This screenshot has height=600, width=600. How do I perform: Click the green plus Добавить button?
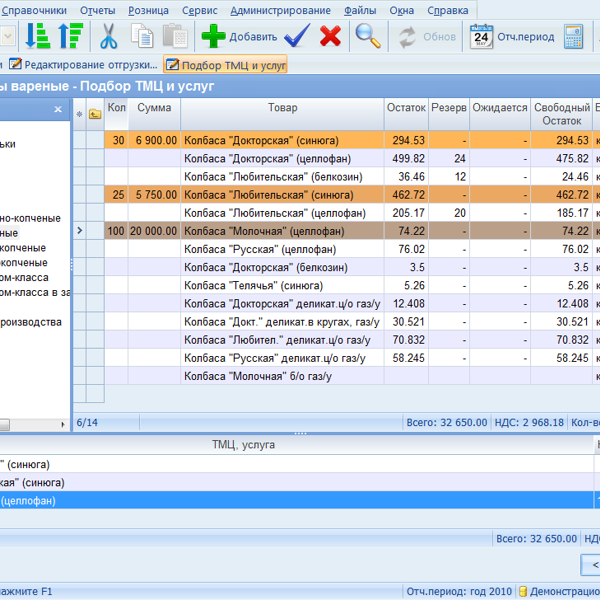point(239,37)
